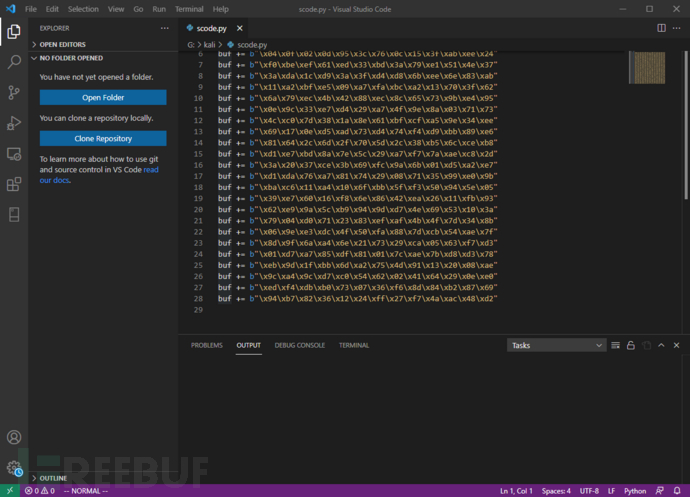690x497 pixels.
Task: Open the Tasks output channel dropdown
Action: coord(555,345)
